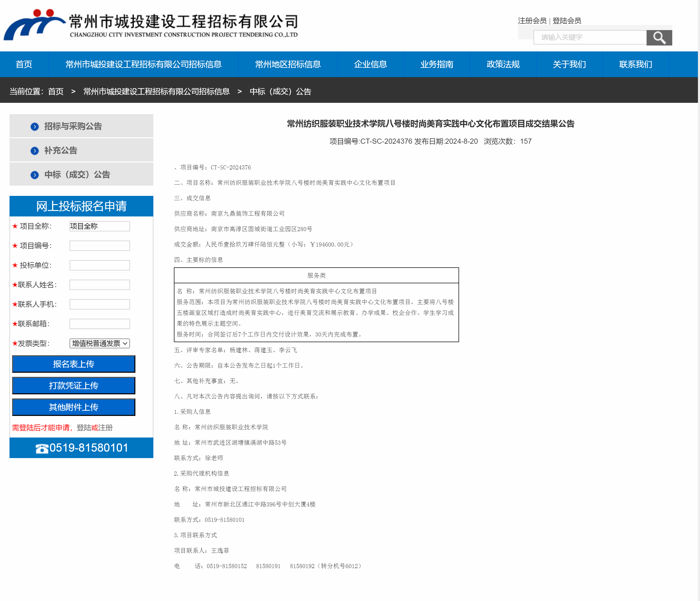Viewport: 700px width, 601px height.
Task: Click the 项目编号 input field
Action: tap(100, 246)
